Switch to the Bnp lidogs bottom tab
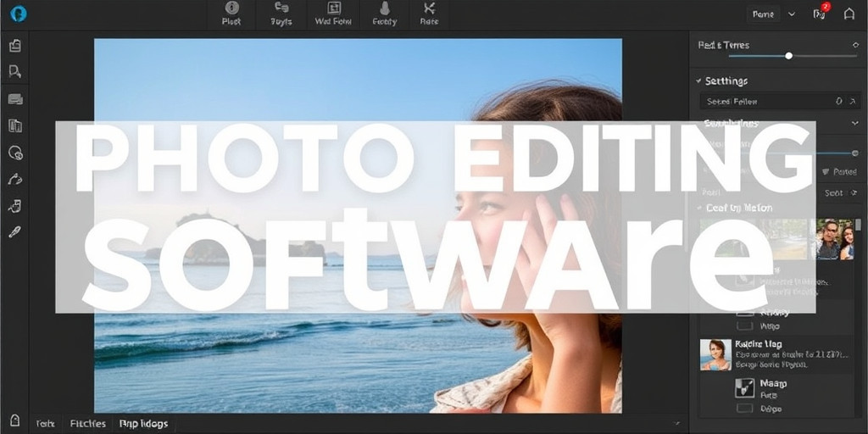The height and width of the screenshot is (434, 868). coord(143,423)
